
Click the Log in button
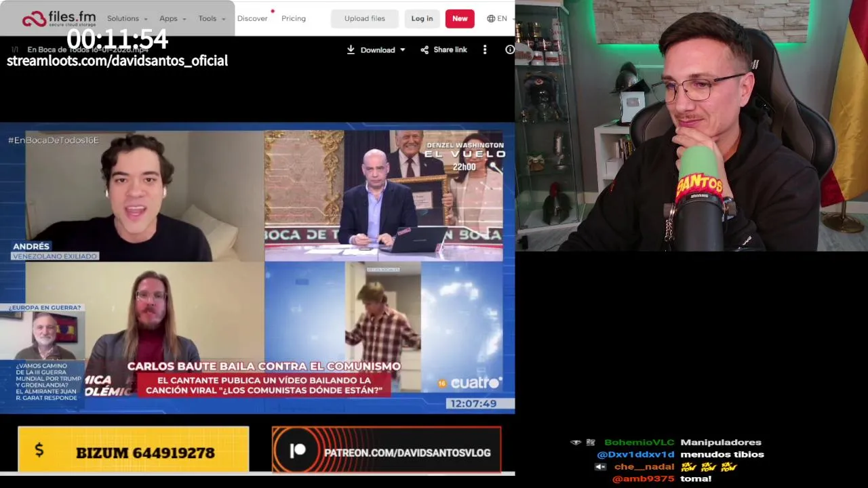coord(422,18)
